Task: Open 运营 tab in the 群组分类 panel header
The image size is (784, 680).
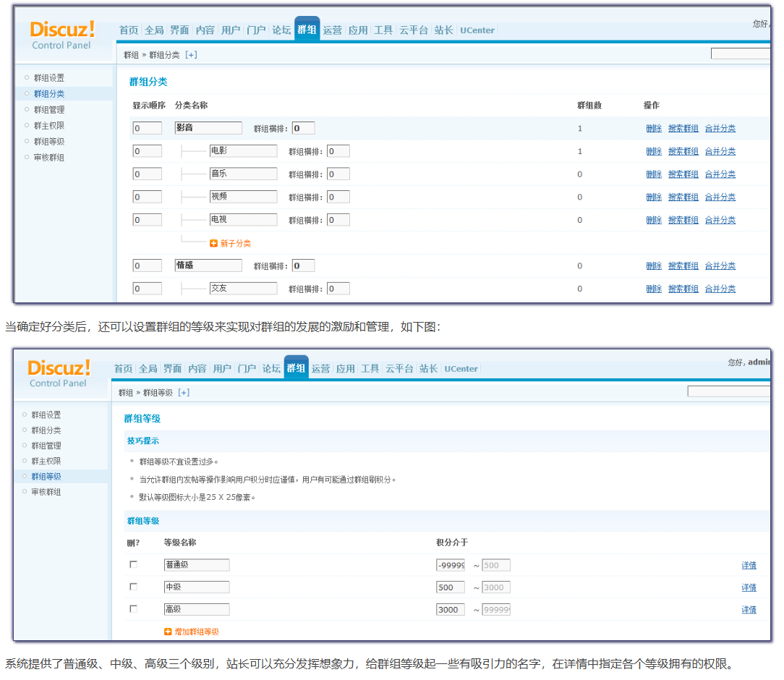Action: tap(333, 30)
